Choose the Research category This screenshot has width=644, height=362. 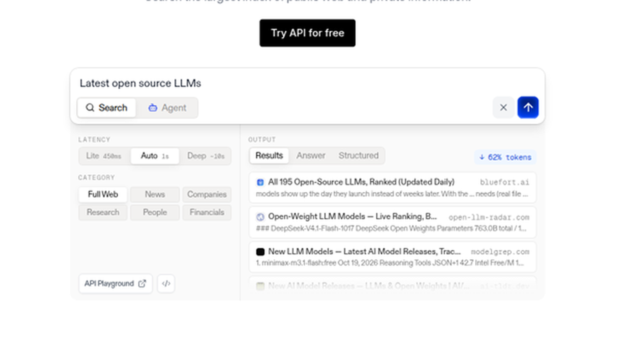point(103,213)
